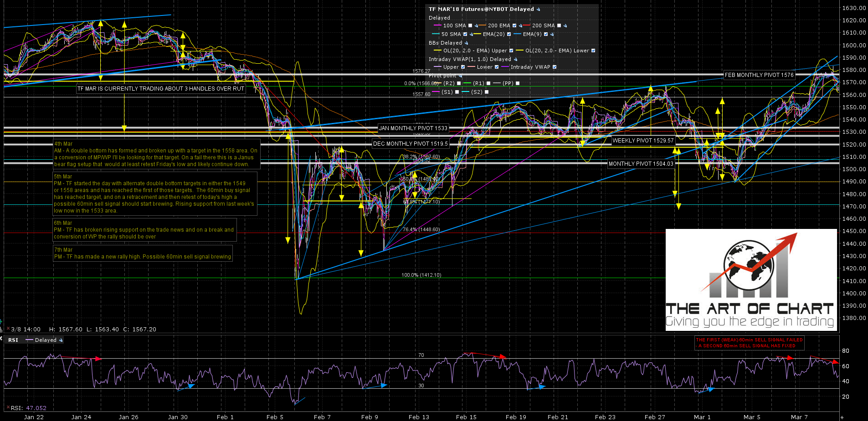
Task: Click the wrench next to EMA(9)
Action: tap(552, 35)
